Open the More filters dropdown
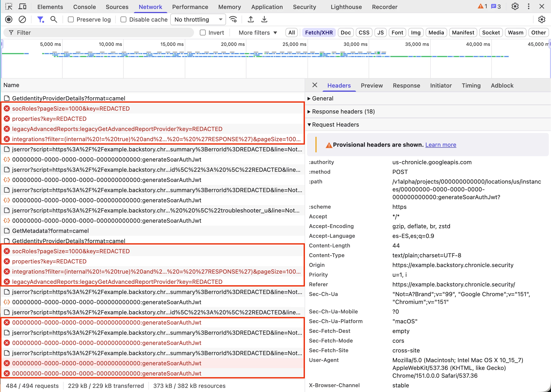The height and width of the screenshot is (392, 551). pos(258,33)
